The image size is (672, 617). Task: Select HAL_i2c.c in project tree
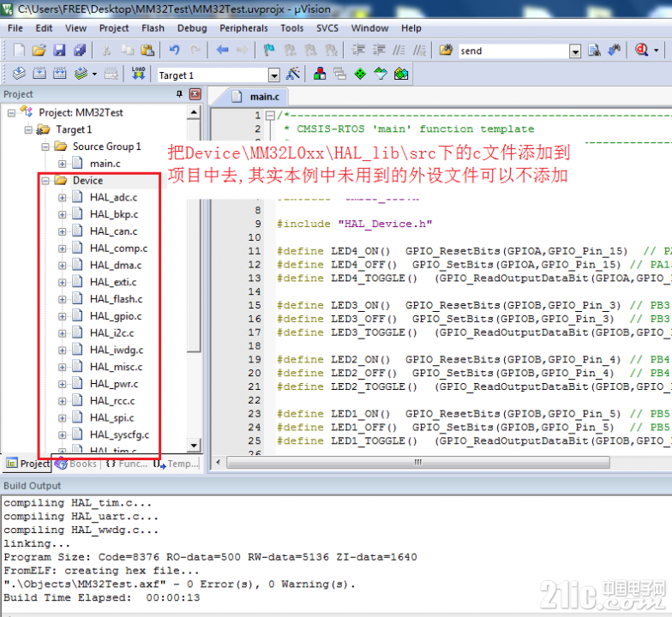click(x=111, y=332)
